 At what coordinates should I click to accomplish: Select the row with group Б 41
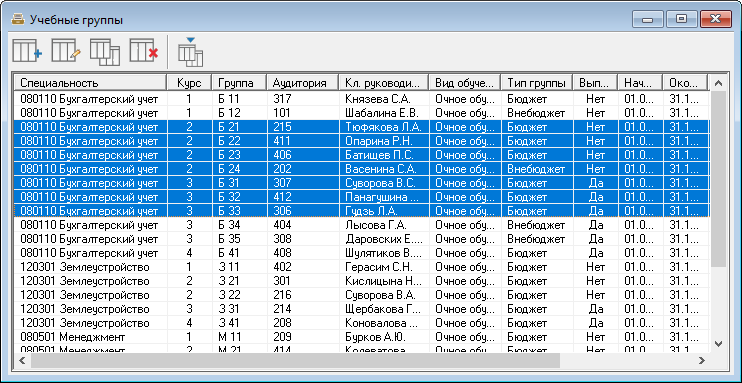(362, 253)
